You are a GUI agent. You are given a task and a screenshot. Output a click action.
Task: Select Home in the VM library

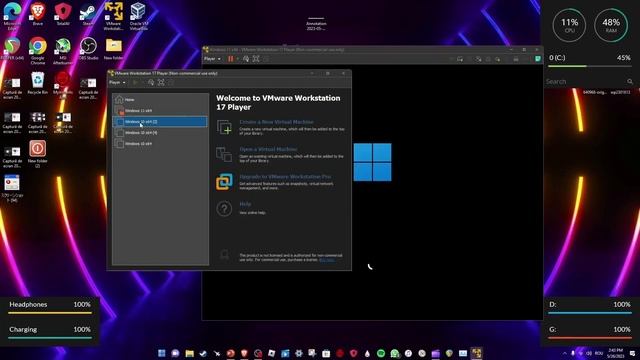pyautogui.click(x=160, y=99)
